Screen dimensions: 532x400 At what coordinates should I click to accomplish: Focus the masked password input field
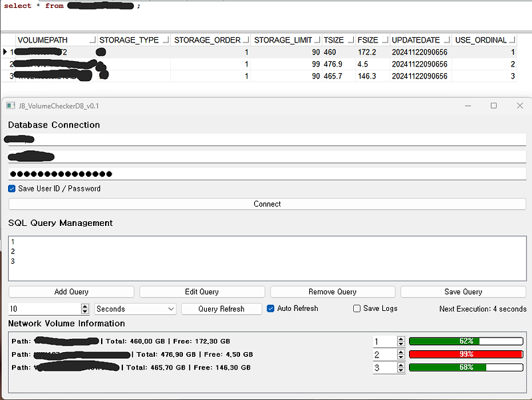tap(267, 174)
